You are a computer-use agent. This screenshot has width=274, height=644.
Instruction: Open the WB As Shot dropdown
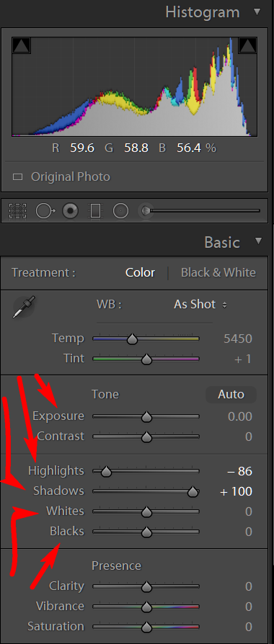coord(200,304)
